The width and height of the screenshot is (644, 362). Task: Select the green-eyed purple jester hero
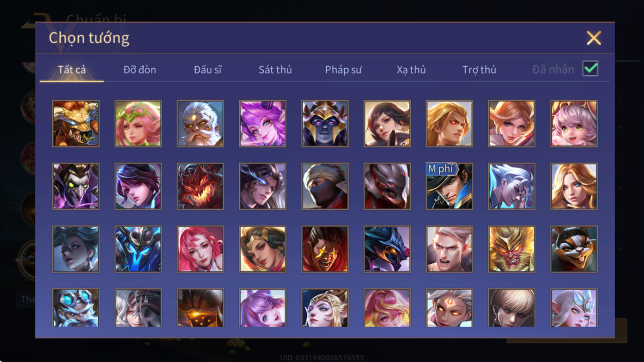click(x=76, y=186)
